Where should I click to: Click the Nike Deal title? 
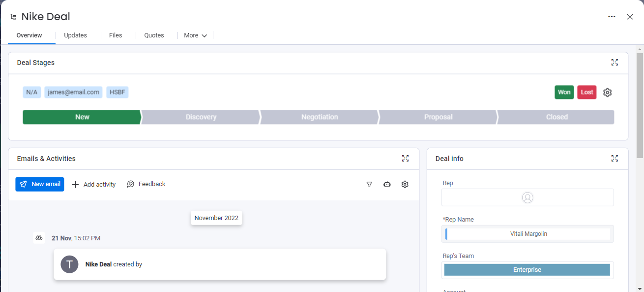46,17
